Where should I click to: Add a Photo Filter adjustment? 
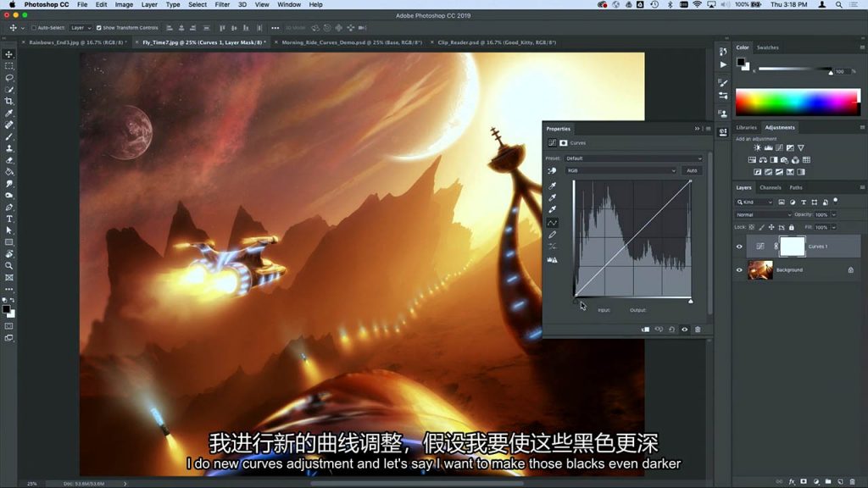point(784,160)
